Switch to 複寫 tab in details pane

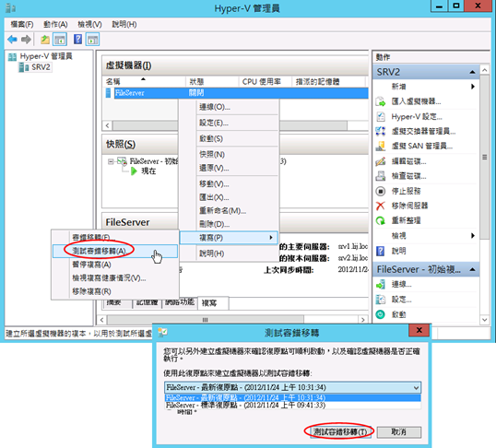pos(213,303)
